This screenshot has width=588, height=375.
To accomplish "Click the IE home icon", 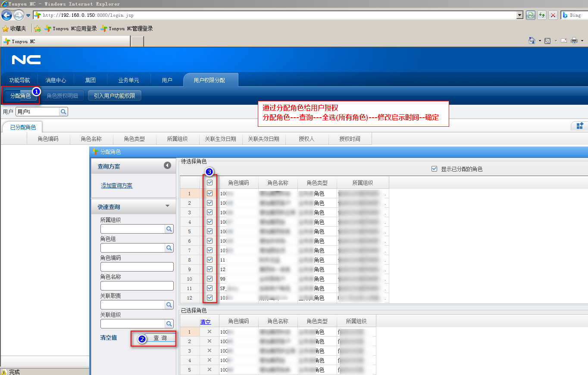I will [532, 41].
